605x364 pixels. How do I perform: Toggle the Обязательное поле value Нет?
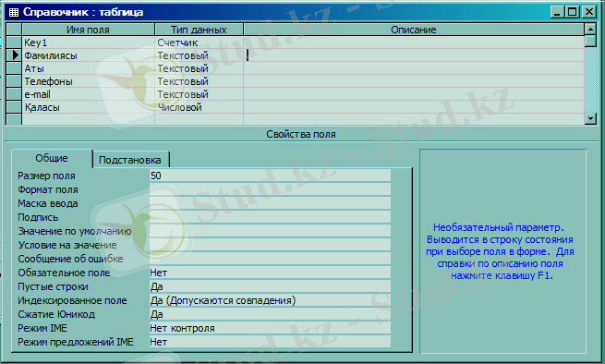(x=270, y=273)
